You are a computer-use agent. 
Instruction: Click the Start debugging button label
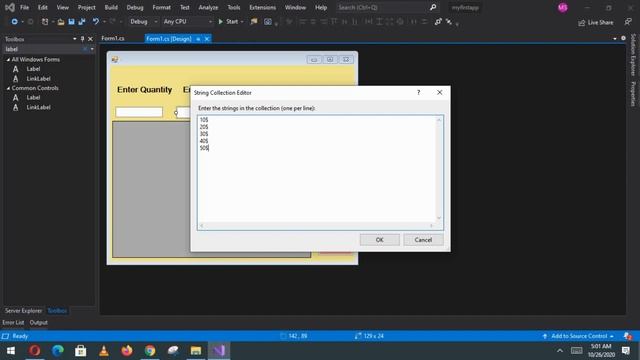coord(232,22)
